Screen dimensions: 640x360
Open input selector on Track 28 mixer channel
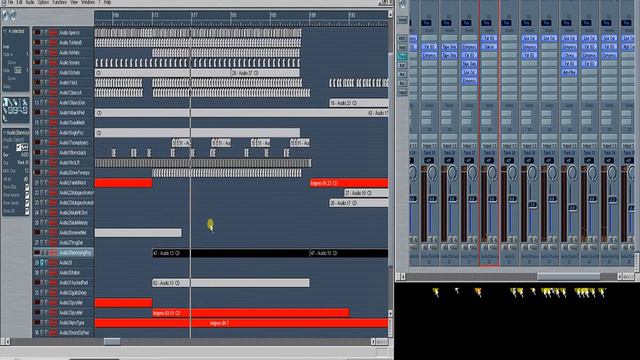pos(489,146)
